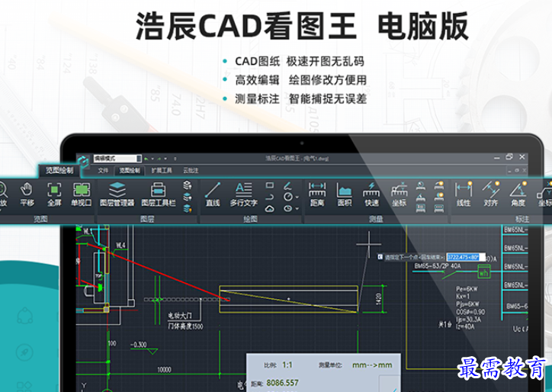Expand the circle tool dropdown arrow
Image resolution: width=552 pixels, height=392 pixels.
pyautogui.click(x=297, y=198)
